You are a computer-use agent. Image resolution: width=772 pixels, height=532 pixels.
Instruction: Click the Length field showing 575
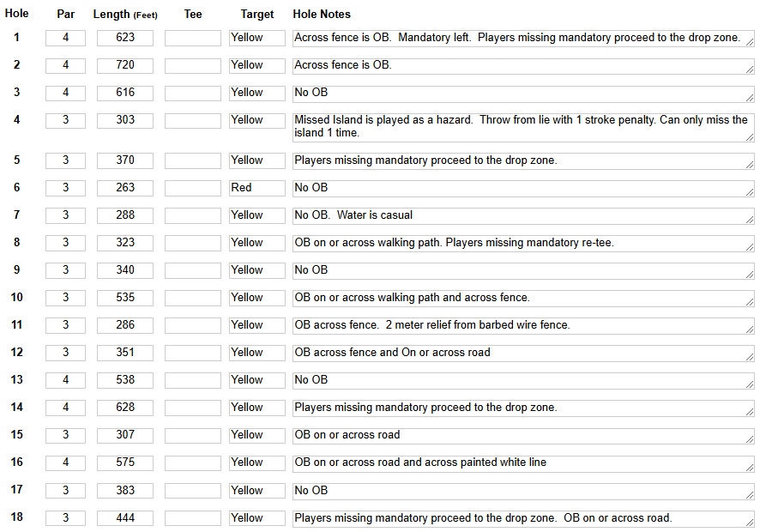tap(125, 462)
